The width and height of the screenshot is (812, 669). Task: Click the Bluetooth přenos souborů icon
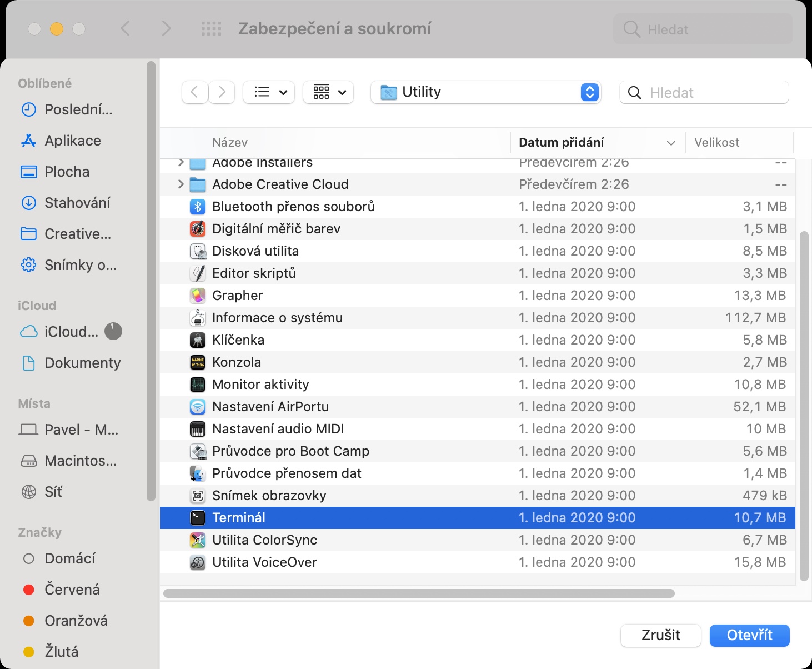point(198,207)
